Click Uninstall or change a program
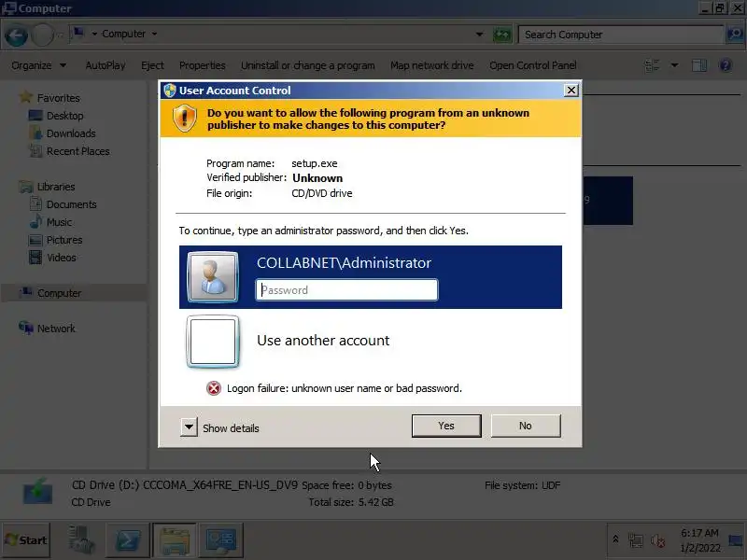This screenshot has width=747, height=560. click(308, 65)
